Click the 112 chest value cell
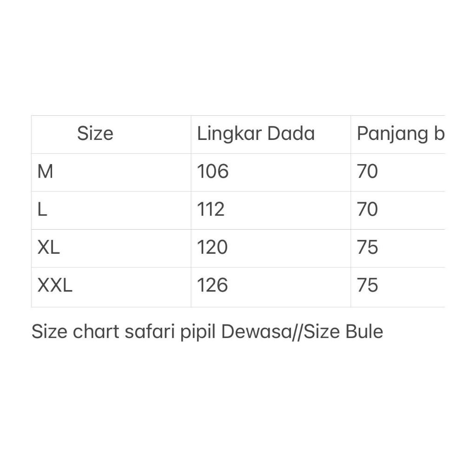 point(211,210)
